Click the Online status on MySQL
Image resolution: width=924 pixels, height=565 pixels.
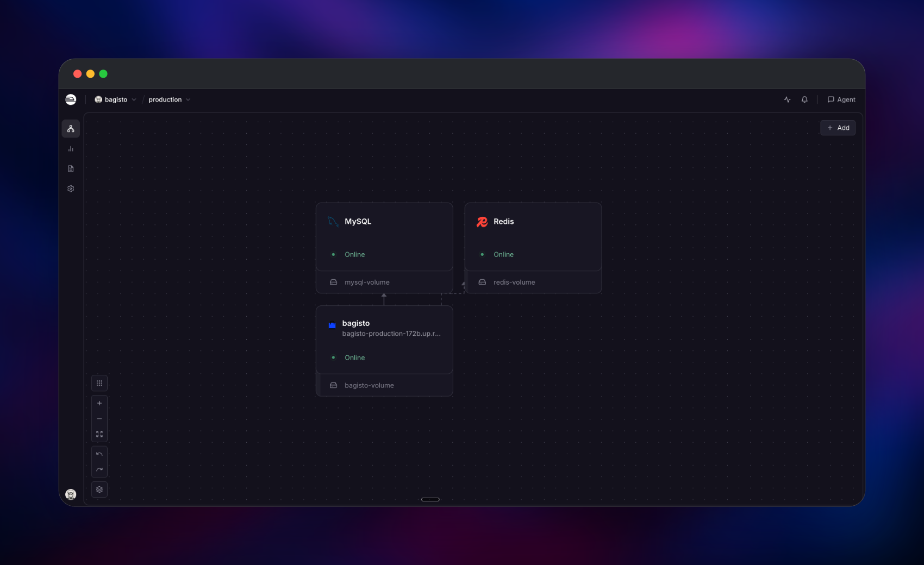[354, 254]
